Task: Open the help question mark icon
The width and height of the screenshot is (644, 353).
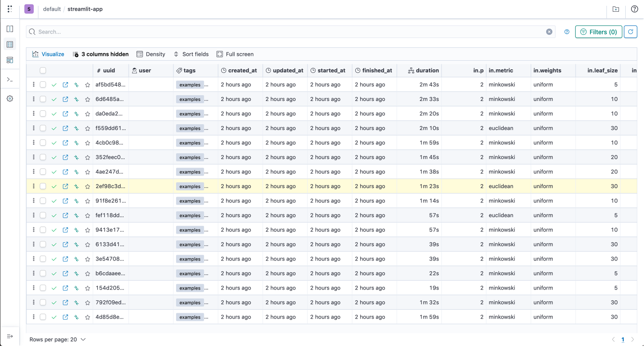Action: pyautogui.click(x=634, y=9)
